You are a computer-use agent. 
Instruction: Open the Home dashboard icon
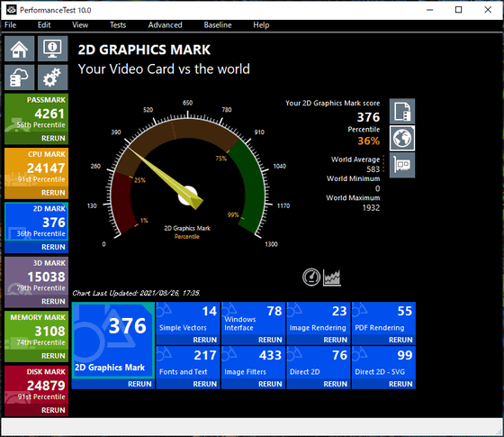(19, 49)
